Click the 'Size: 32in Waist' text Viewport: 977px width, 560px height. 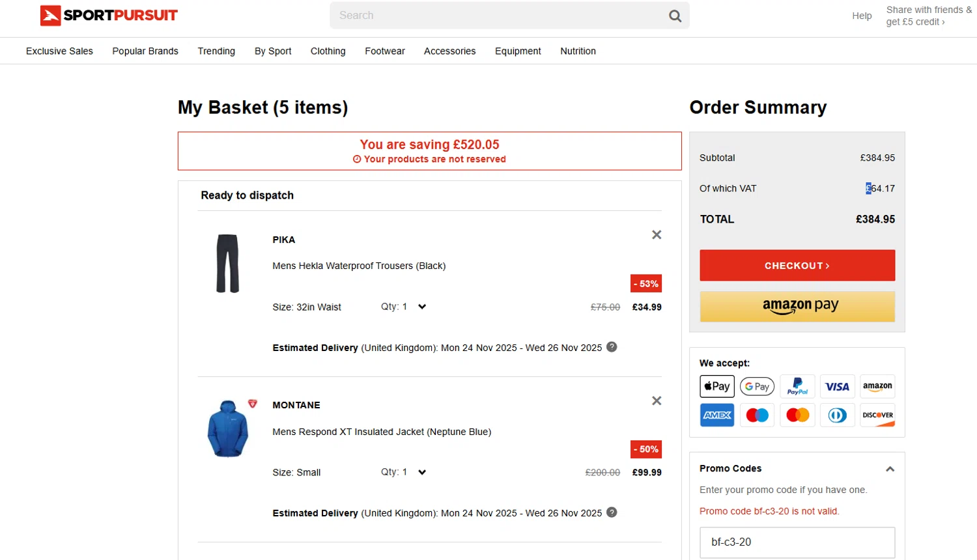click(307, 307)
